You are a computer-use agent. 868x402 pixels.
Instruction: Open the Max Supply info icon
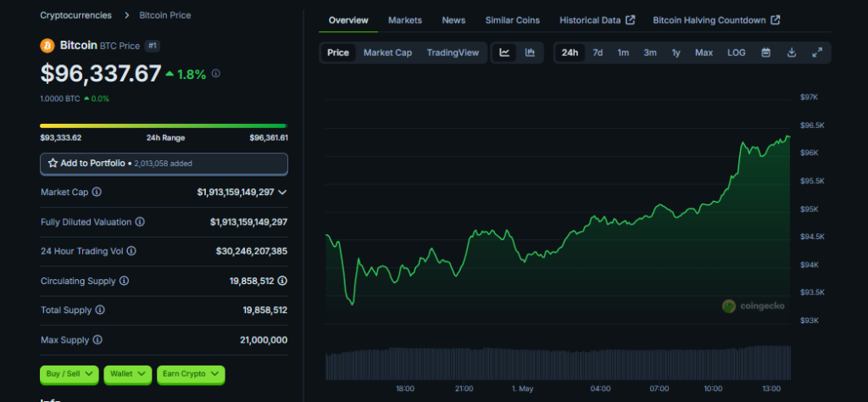click(x=97, y=340)
